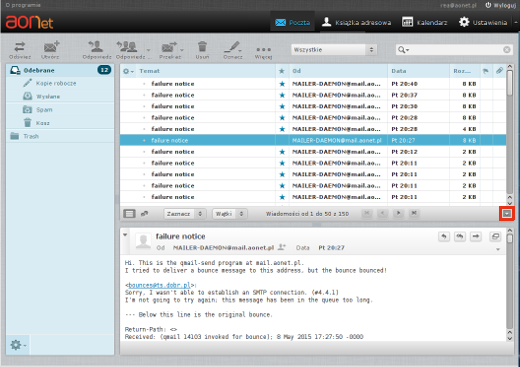Click the reply arrow in the preview header

click(444, 237)
